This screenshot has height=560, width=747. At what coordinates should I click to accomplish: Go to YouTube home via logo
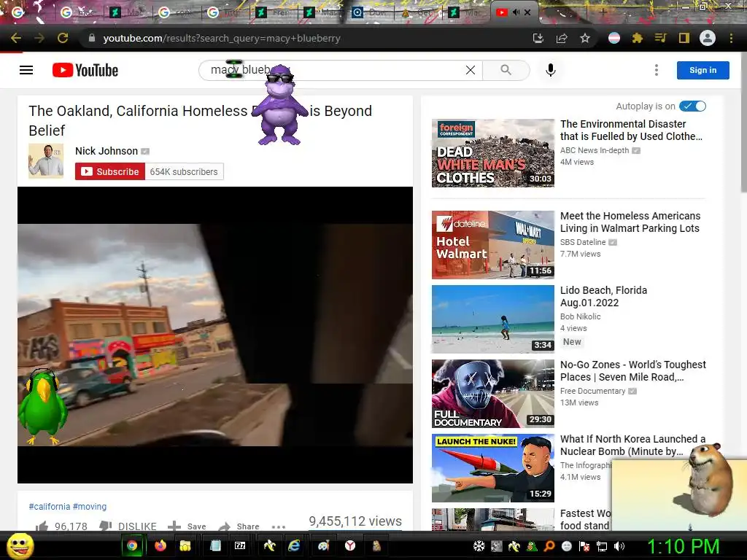coord(85,71)
